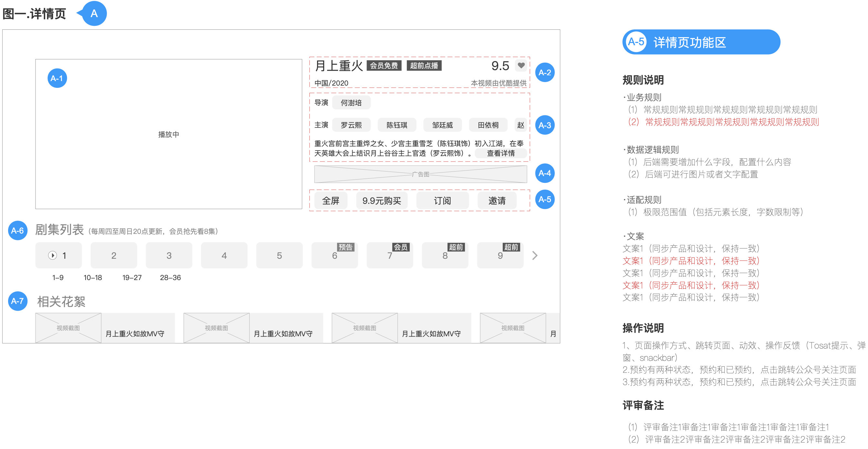Open 查看详情 link in synopsis
The image size is (868, 449).
point(501,153)
